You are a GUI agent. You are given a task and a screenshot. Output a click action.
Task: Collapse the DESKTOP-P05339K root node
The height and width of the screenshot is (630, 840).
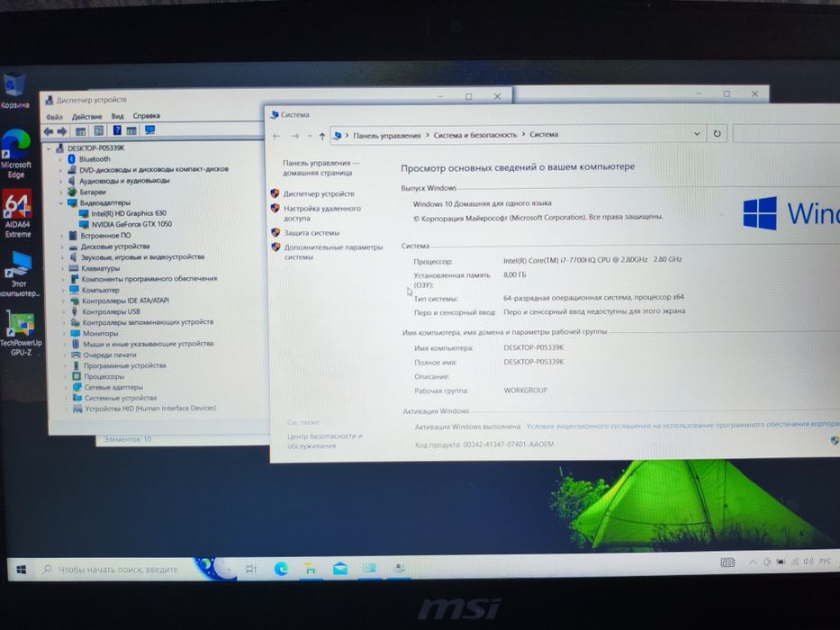tap(49, 148)
